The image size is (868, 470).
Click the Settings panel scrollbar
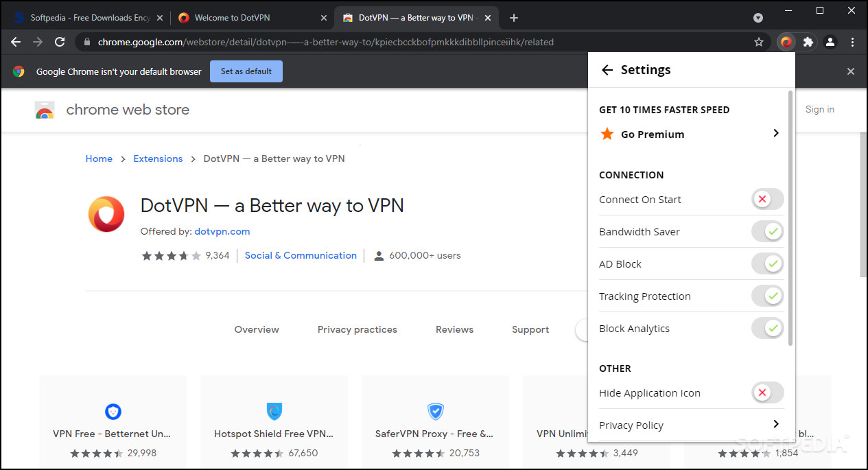pos(790,218)
